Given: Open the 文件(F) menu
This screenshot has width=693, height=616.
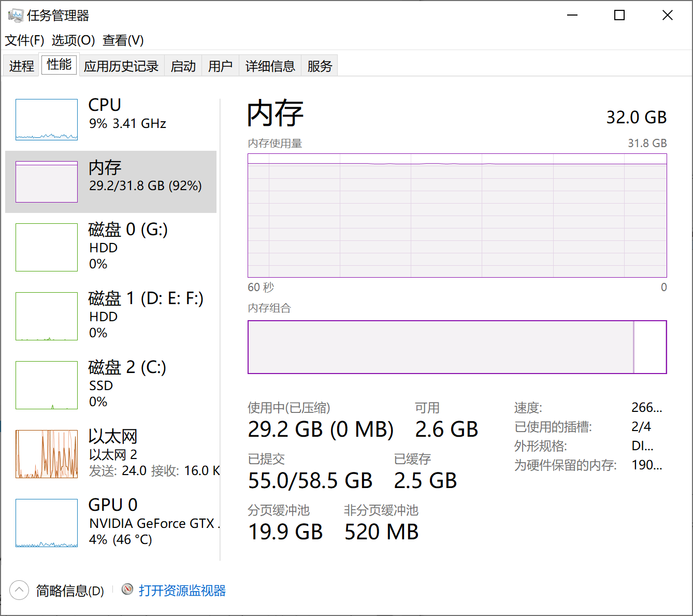Looking at the screenshot, I should point(24,40).
